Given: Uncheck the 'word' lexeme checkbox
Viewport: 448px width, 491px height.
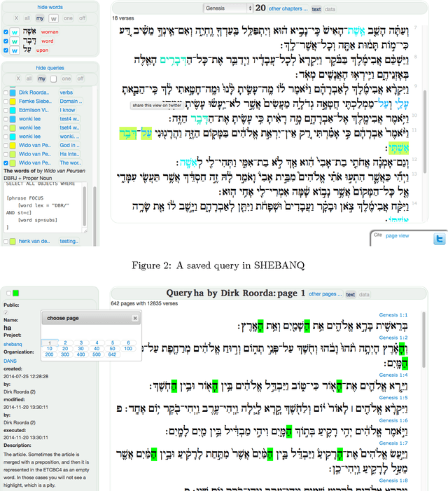Looking at the screenshot, I should click(6, 41).
